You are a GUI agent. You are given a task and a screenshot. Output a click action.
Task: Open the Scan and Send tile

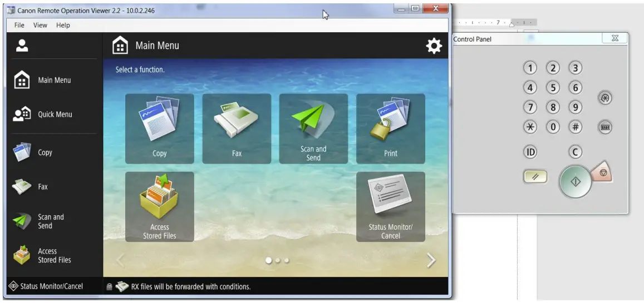(x=313, y=129)
